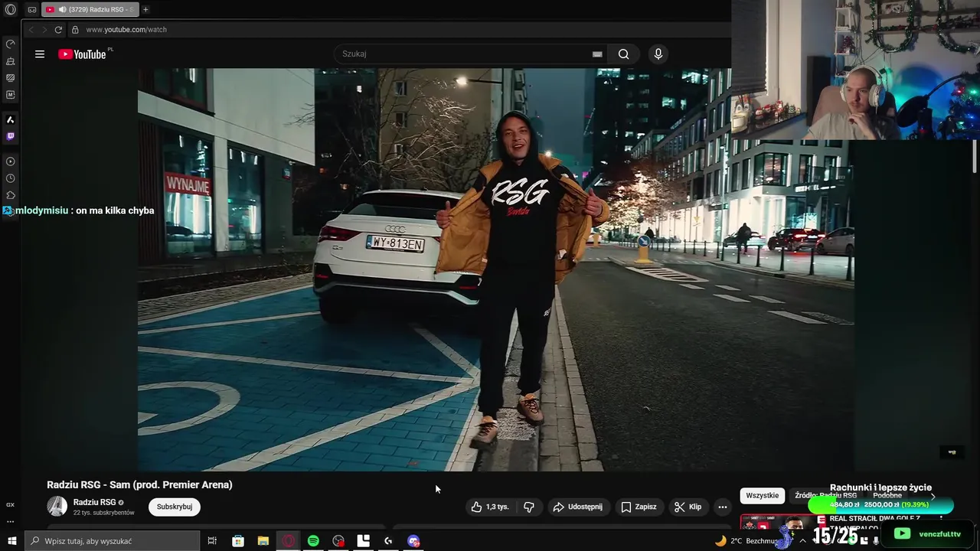Reload the YouTube page
980x551 pixels.
pyautogui.click(x=58, y=30)
